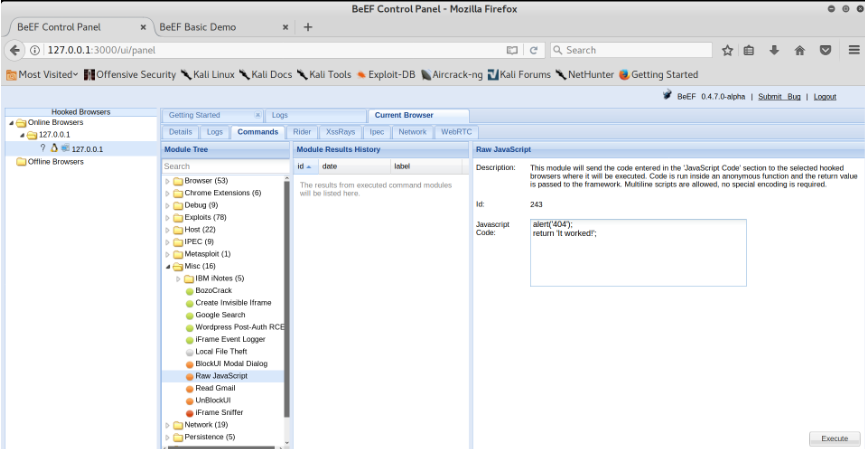Screen dimensions: 865x449
Task: Click the Pocket icon in toolbar
Action: (825, 50)
